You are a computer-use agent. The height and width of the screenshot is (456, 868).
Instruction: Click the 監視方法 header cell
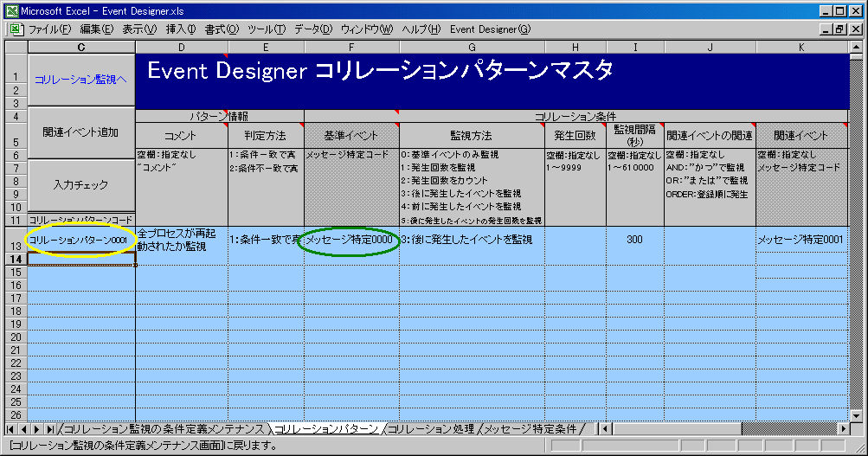pos(472,136)
